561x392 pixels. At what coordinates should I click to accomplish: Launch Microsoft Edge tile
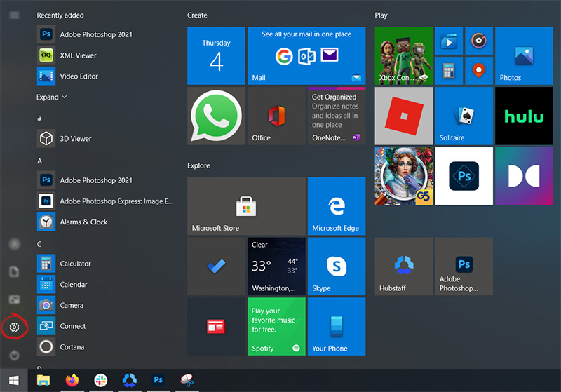(x=337, y=206)
